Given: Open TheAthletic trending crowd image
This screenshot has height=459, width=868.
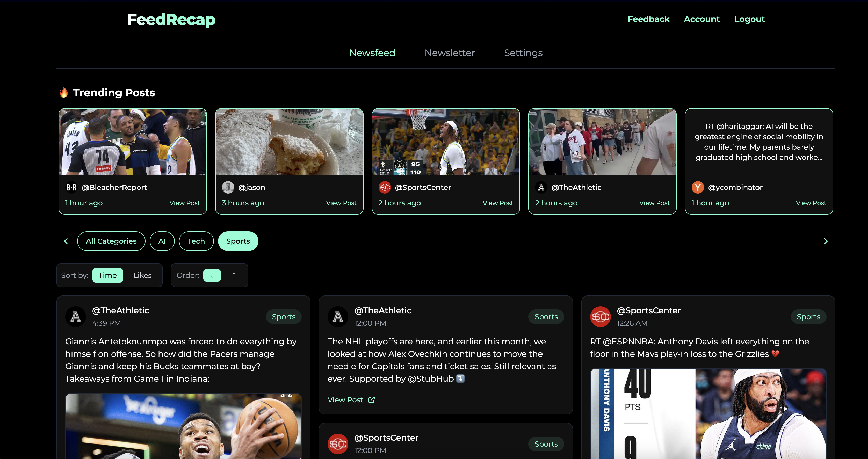Looking at the screenshot, I should tap(602, 142).
